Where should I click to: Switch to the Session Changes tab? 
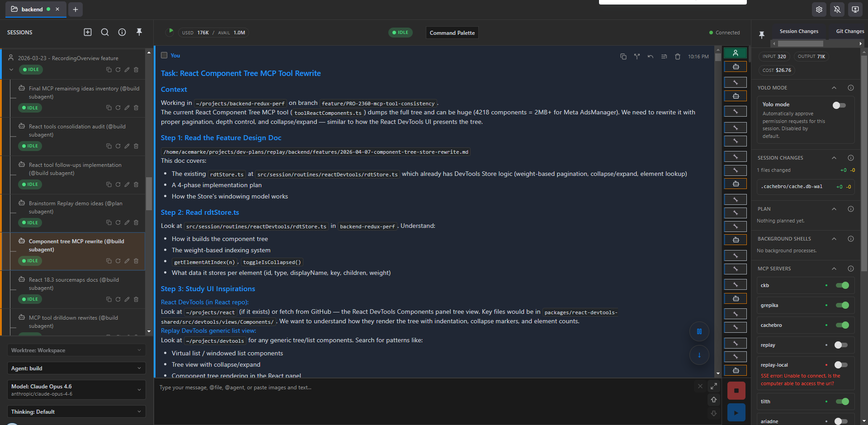(x=799, y=31)
